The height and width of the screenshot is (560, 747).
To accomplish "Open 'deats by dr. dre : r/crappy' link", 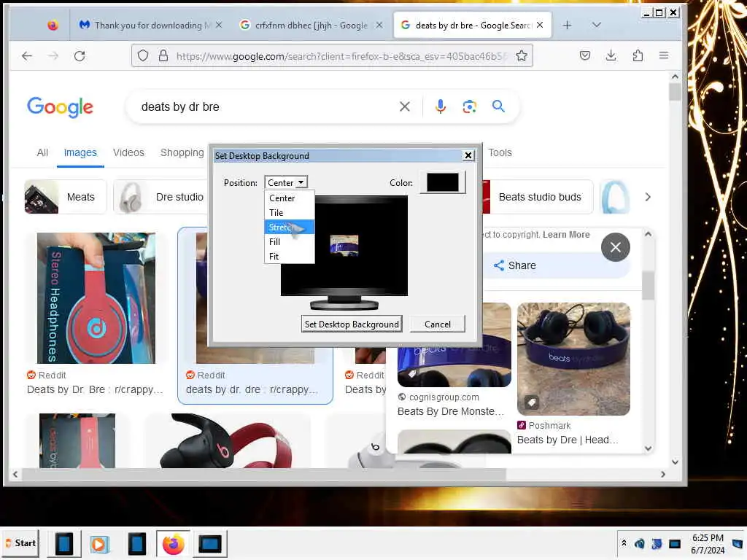I will tap(252, 389).
